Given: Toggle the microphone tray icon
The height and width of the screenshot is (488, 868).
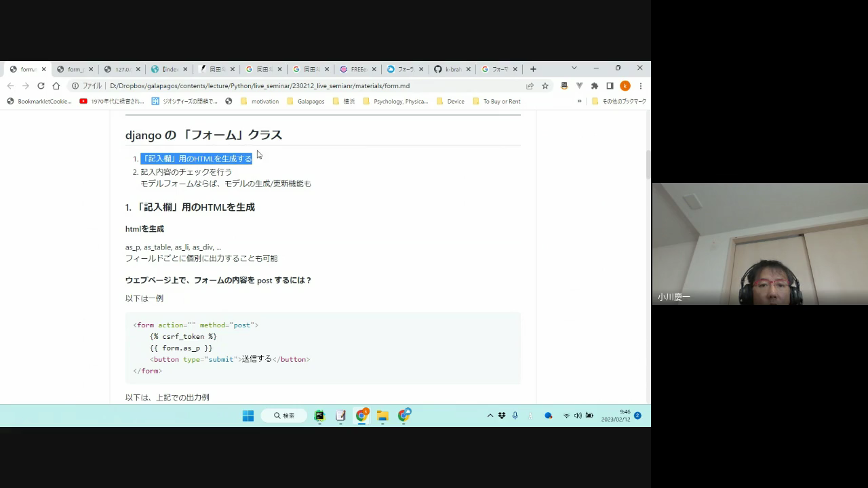Looking at the screenshot, I should pos(515,415).
